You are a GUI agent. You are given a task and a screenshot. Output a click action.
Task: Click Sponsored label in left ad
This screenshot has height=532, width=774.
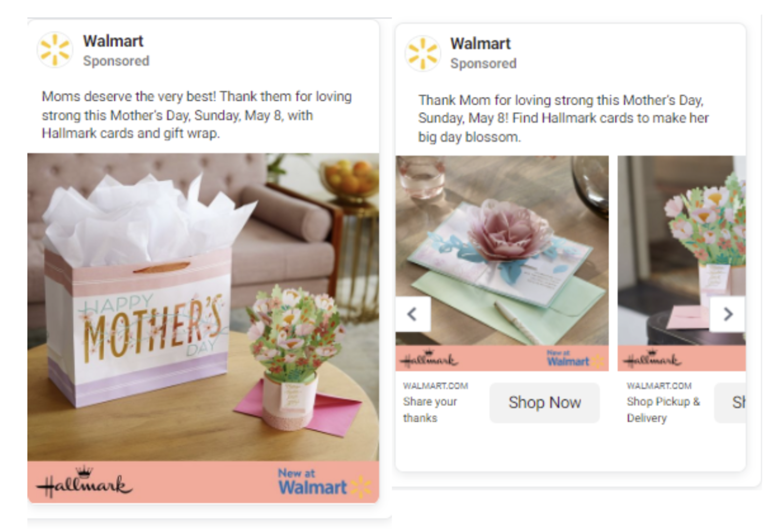(116, 61)
